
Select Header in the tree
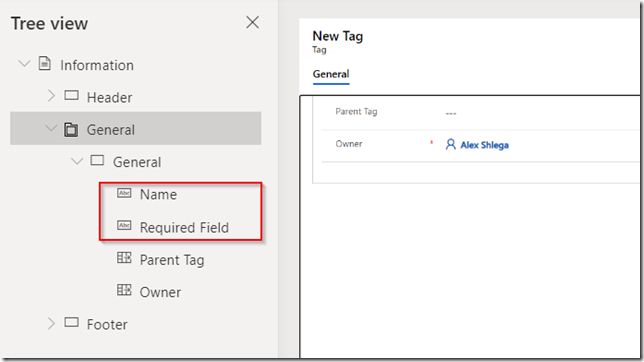point(110,97)
